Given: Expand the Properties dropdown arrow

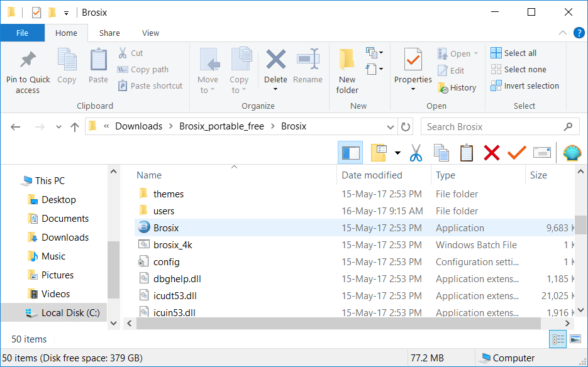Looking at the screenshot, I should tap(413, 89).
